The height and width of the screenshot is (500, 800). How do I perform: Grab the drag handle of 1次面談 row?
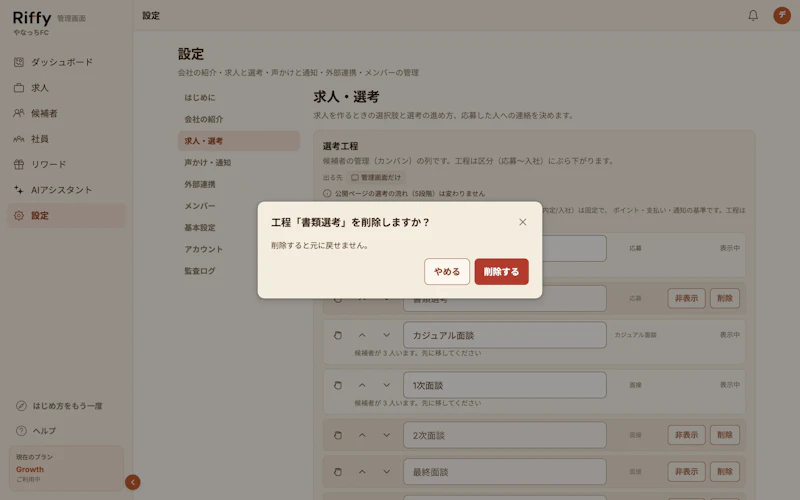(x=337, y=385)
